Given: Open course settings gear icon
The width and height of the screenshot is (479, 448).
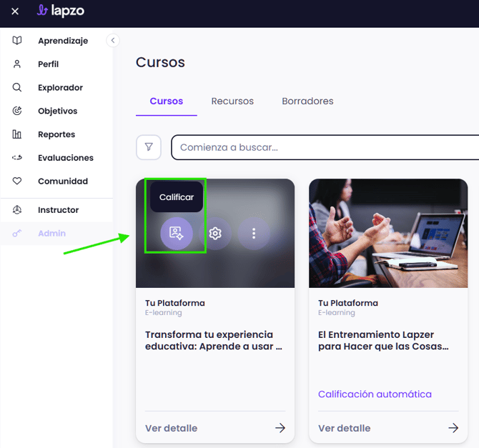Looking at the screenshot, I should tap(215, 233).
